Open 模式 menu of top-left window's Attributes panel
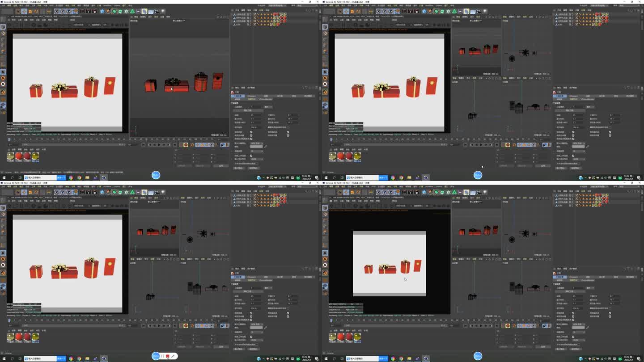Screen dimensions: 644x362 click(236, 88)
